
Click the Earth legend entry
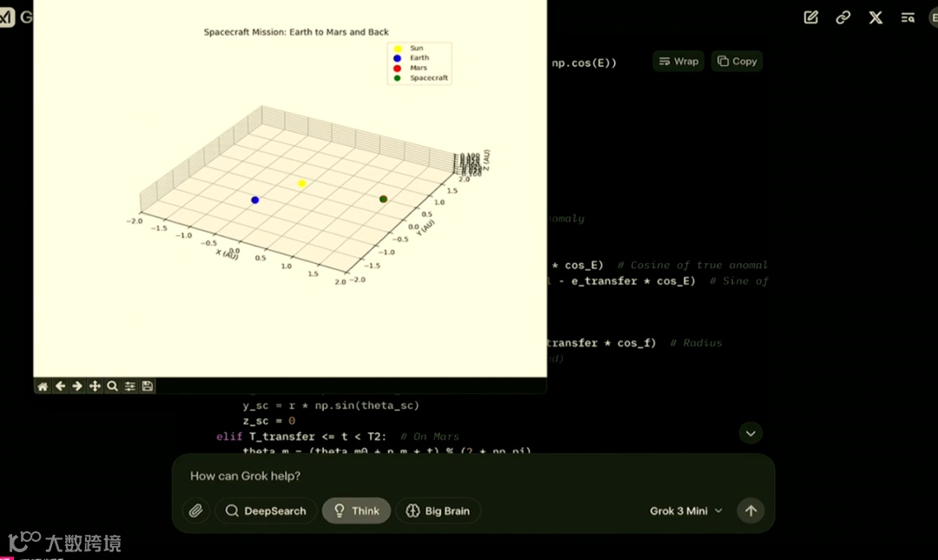point(419,58)
